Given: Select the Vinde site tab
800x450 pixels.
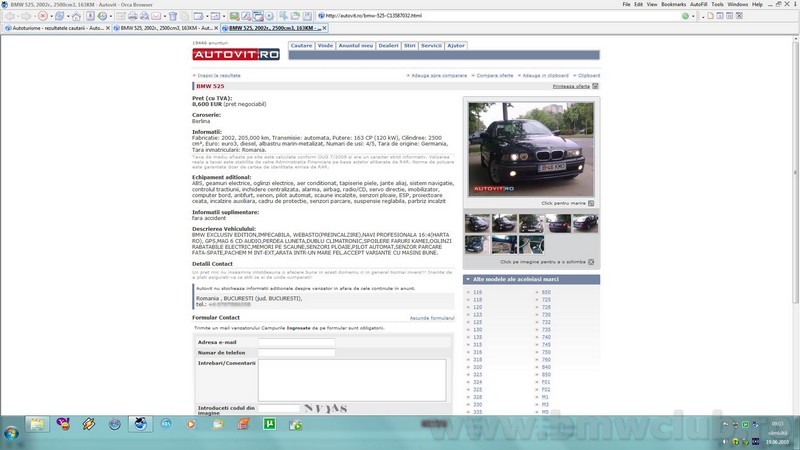Looking at the screenshot, I should [x=325, y=45].
